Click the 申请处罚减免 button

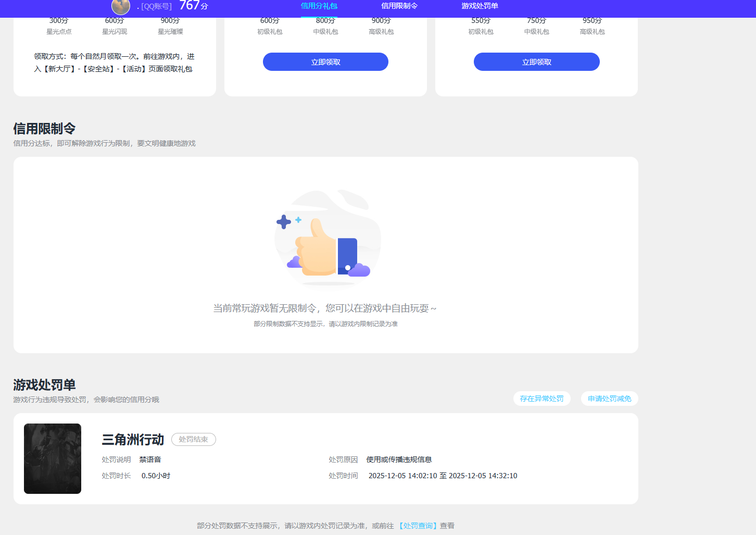[x=610, y=399]
